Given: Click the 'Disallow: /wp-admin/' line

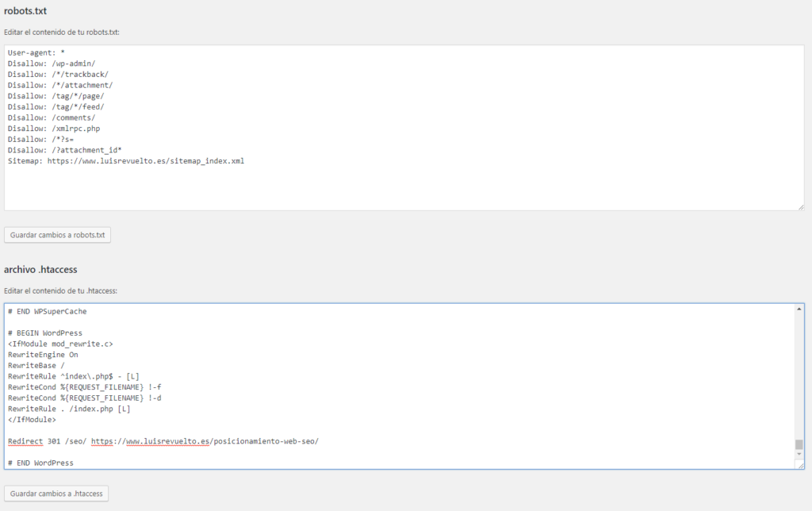Looking at the screenshot, I should [x=52, y=63].
